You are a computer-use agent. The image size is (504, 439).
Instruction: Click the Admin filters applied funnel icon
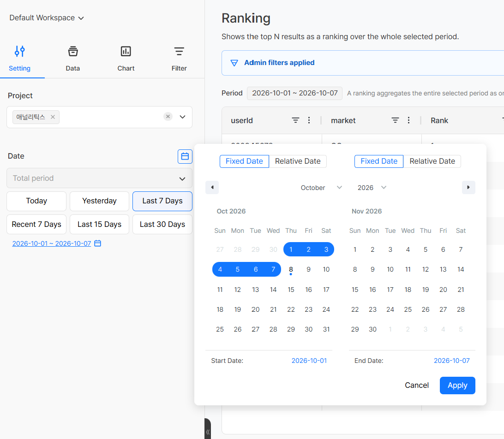click(x=234, y=63)
